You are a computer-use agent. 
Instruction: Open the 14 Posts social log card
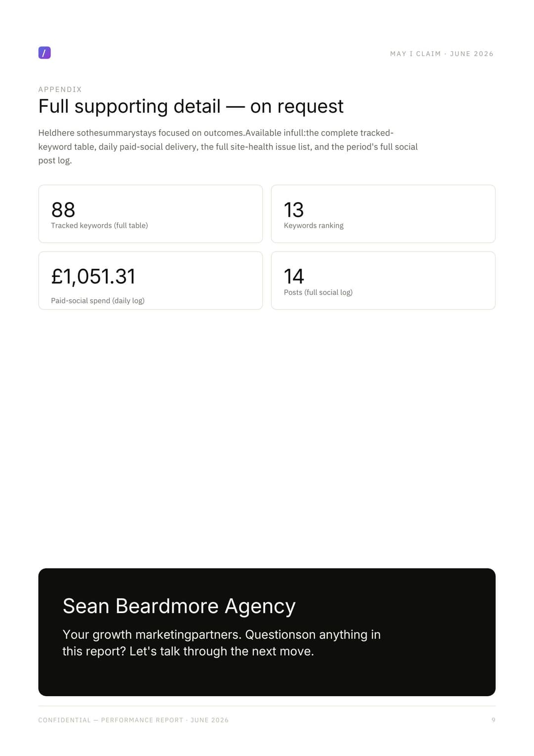point(383,281)
